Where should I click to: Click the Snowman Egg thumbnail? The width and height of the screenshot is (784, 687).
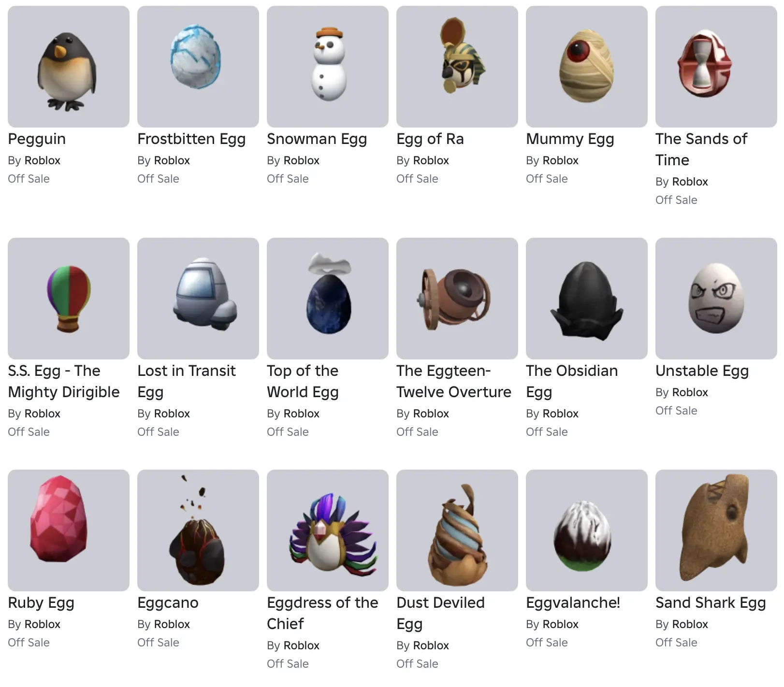click(328, 67)
